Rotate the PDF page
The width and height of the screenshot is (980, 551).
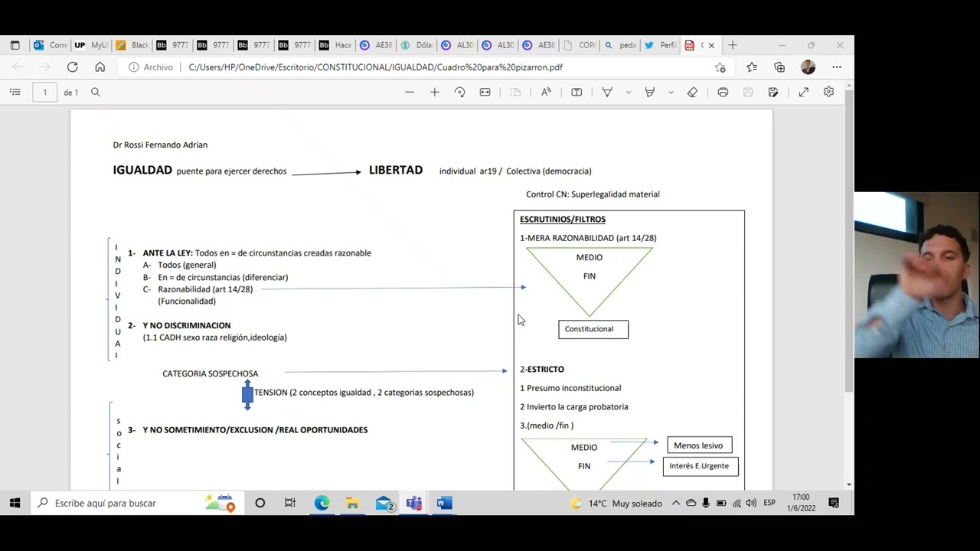point(459,92)
